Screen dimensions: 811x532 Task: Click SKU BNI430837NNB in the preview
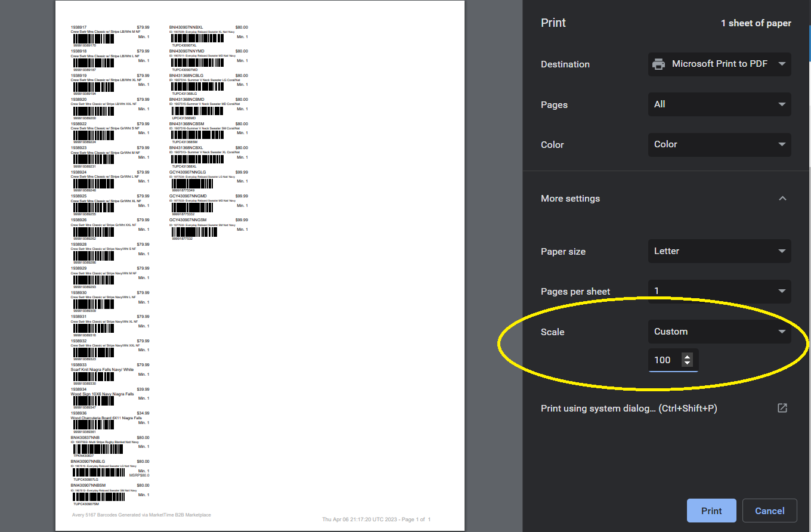85,438
